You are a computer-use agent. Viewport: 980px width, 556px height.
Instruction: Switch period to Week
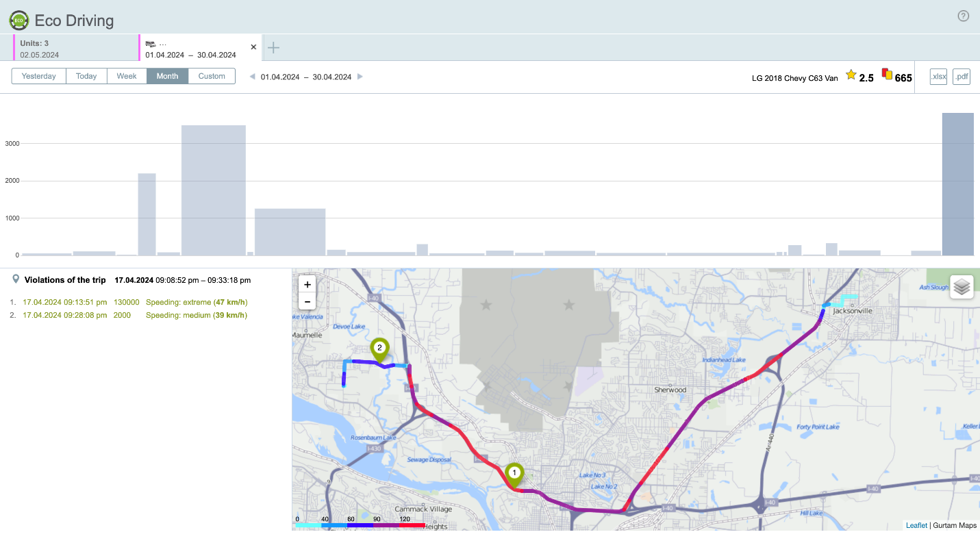pyautogui.click(x=127, y=76)
